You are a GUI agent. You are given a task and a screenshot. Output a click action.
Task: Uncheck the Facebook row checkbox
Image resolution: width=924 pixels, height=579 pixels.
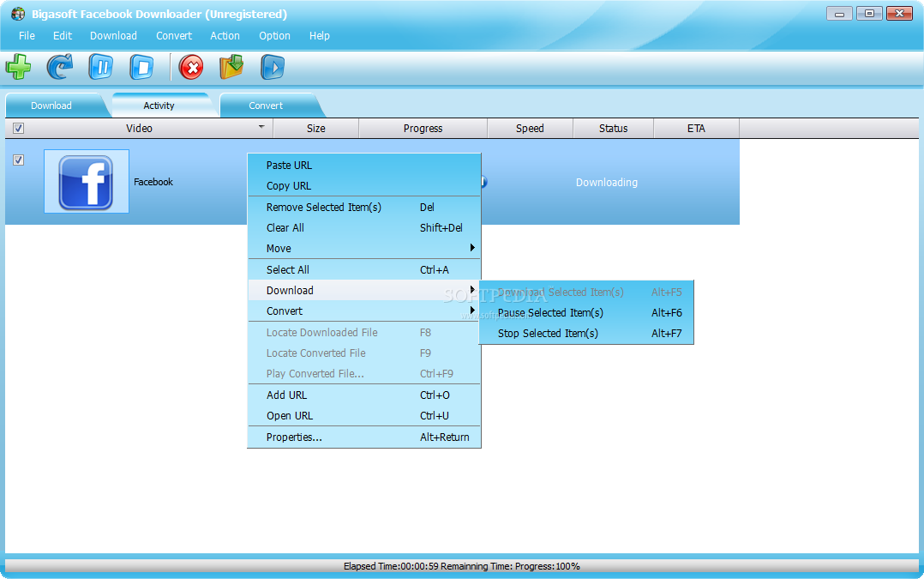(18, 160)
